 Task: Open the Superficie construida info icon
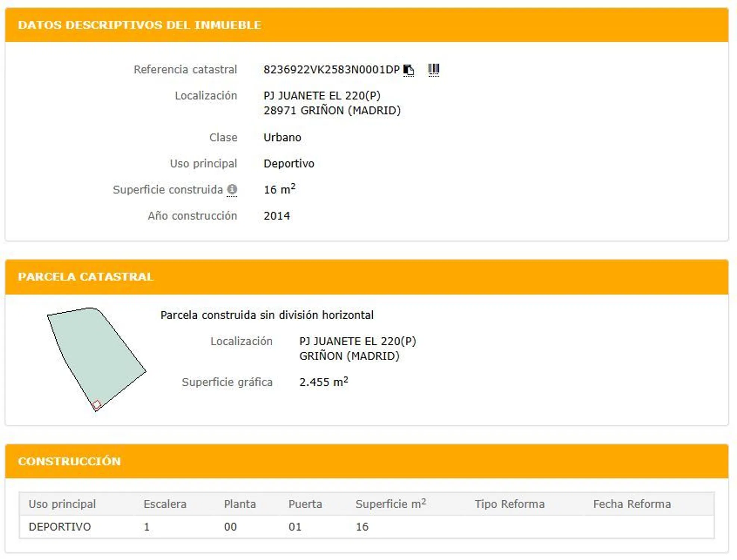coord(232,189)
